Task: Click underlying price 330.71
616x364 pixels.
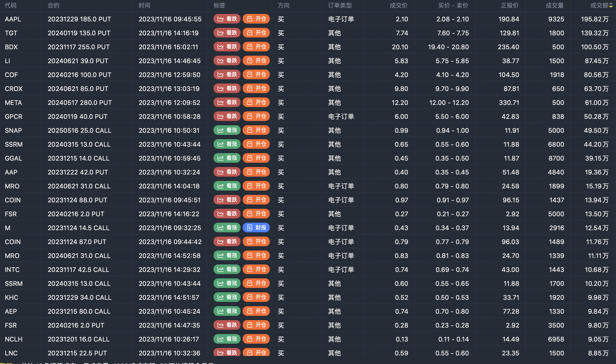Action: point(509,103)
